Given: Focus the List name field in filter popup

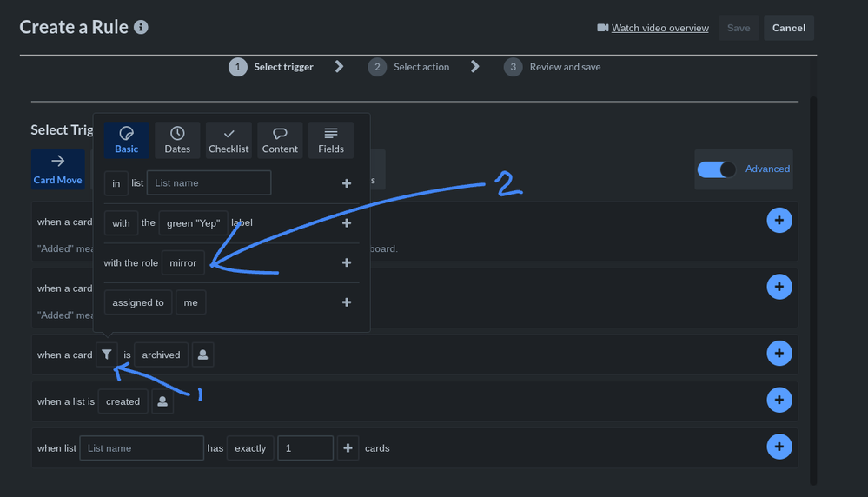Looking at the screenshot, I should 209,182.
